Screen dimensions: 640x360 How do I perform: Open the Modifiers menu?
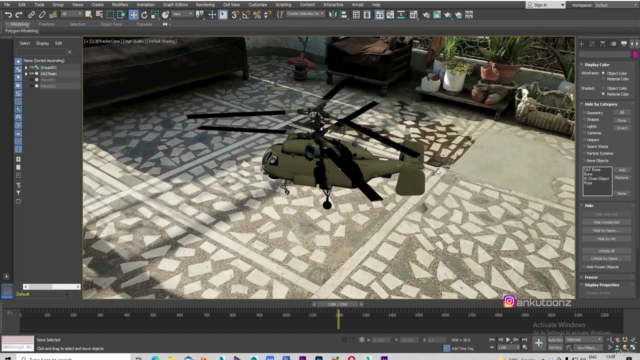(x=120, y=4)
